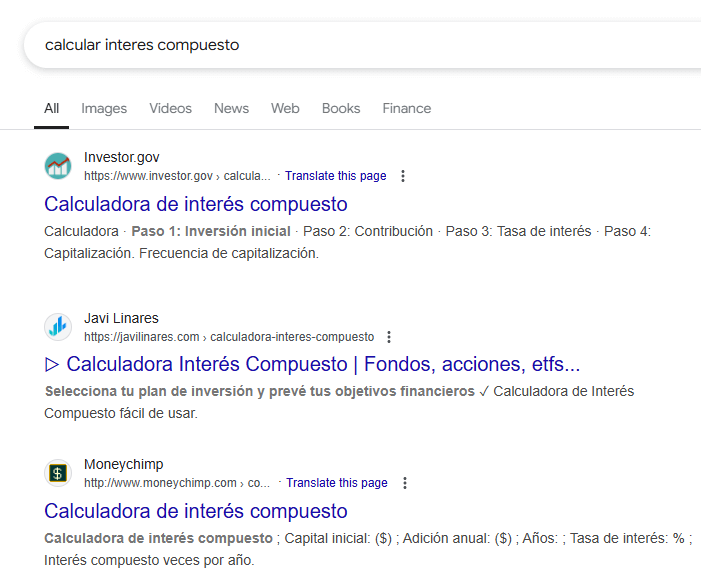Open three-dot menu for Javi Linares result
This screenshot has height=581, width=701.
coord(389,337)
